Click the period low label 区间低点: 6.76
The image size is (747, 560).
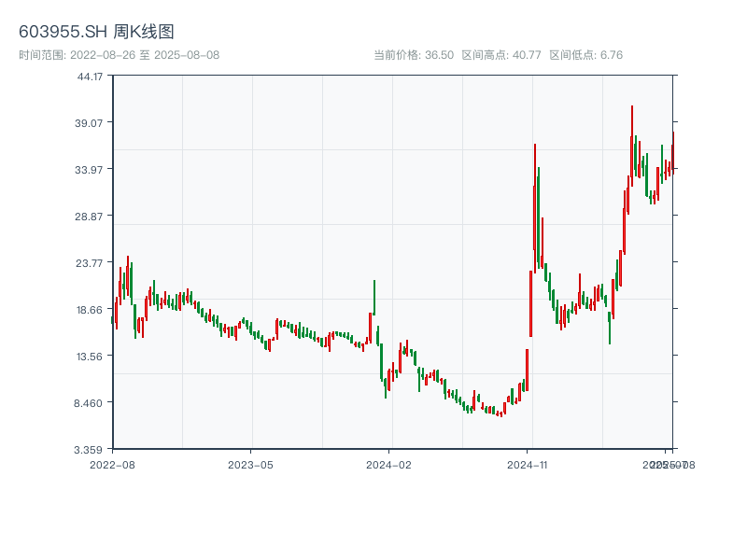586,55
